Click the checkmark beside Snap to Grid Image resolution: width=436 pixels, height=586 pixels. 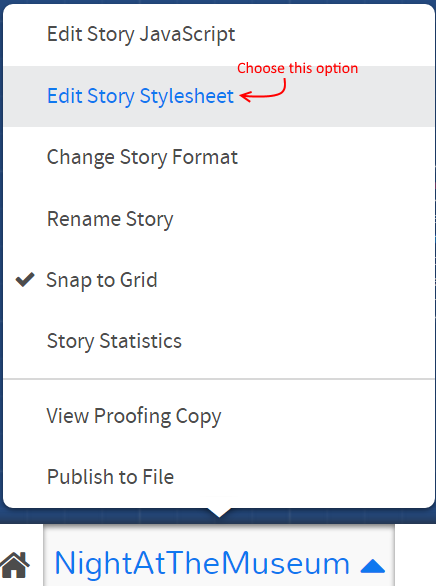(x=25, y=280)
